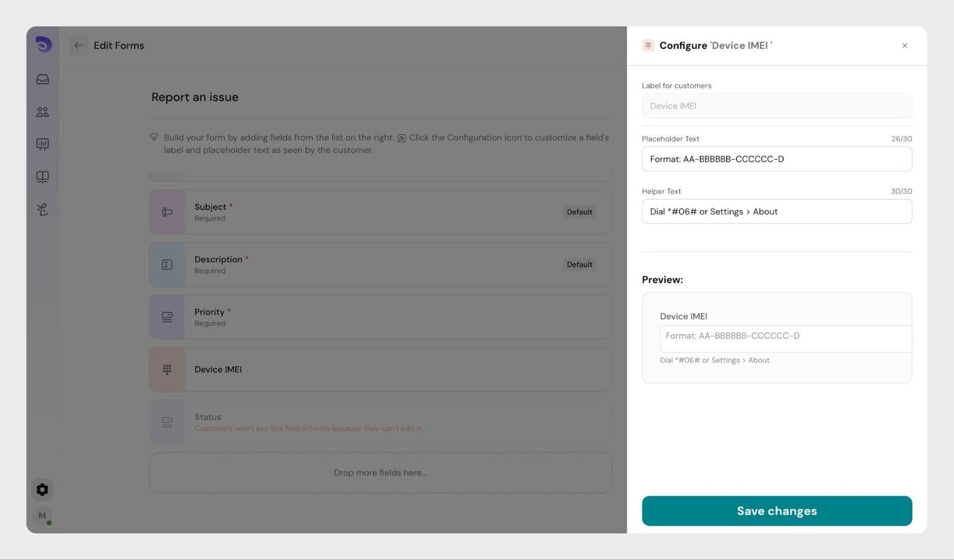Viewport: 954px width, 560px height.
Task: Click the Save changes button
Action: (776, 511)
